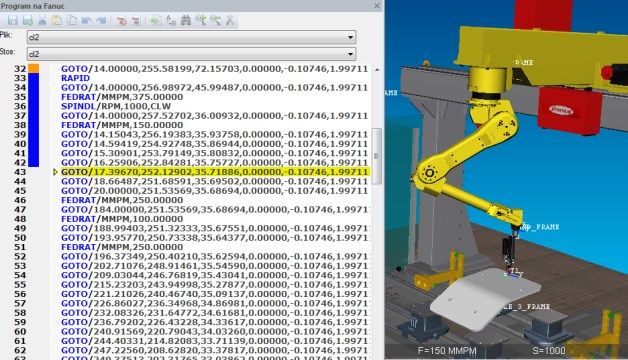Select line 33 RAPID

(75, 78)
